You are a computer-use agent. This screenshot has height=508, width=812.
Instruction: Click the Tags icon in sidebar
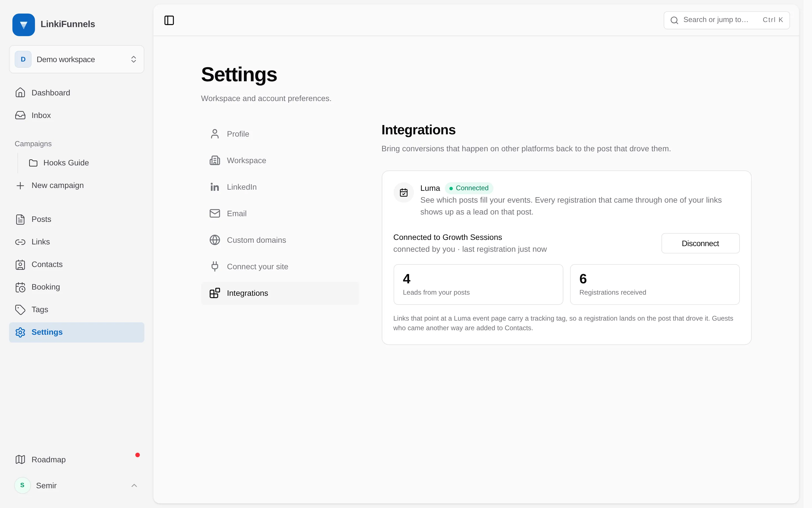20,309
